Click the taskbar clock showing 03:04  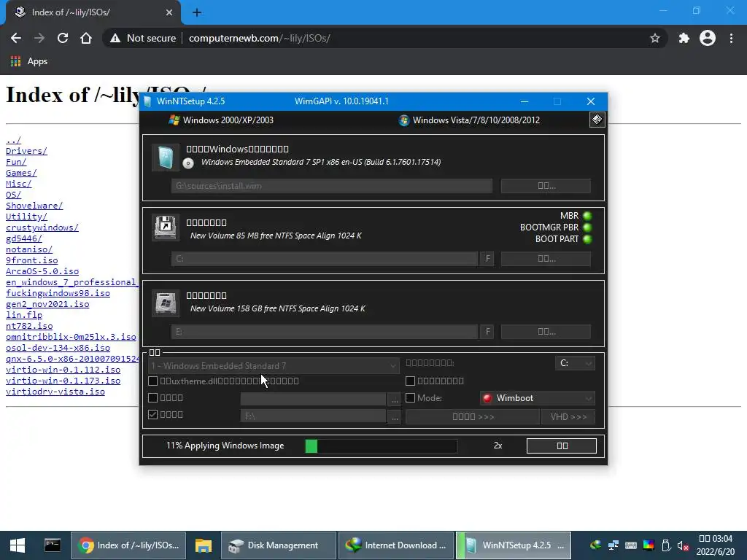pos(716,545)
